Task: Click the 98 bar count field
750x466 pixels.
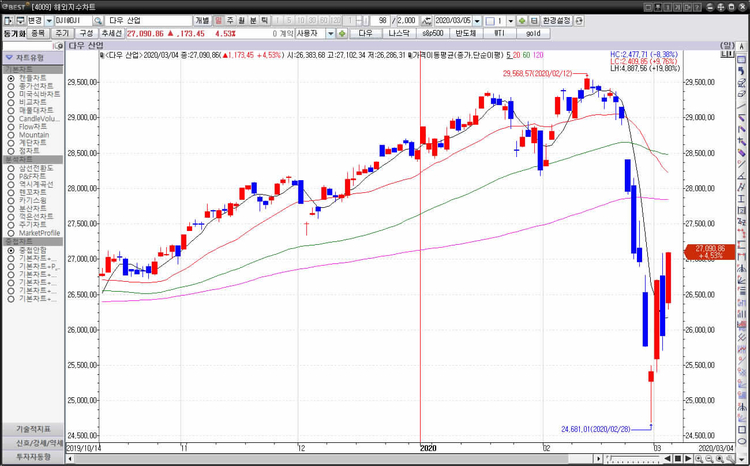Action: click(380, 21)
